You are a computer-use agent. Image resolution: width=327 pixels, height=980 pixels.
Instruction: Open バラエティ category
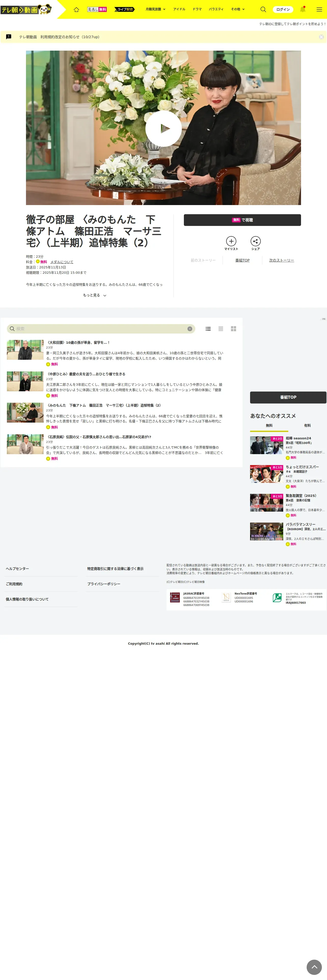(216, 9)
